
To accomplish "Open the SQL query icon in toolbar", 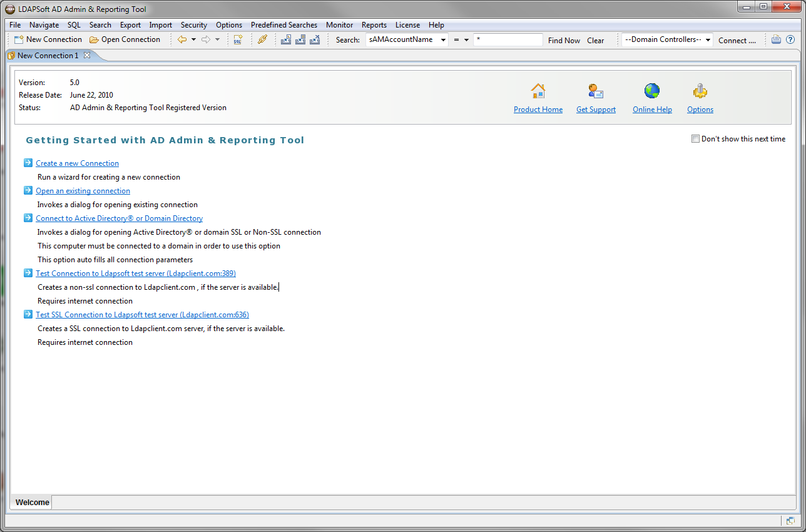I will [238, 39].
